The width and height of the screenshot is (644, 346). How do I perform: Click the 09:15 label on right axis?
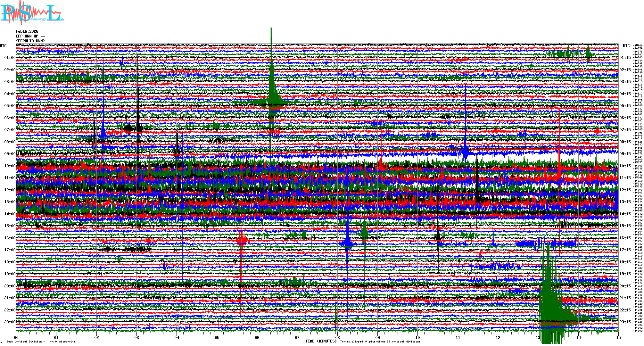(x=625, y=154)
